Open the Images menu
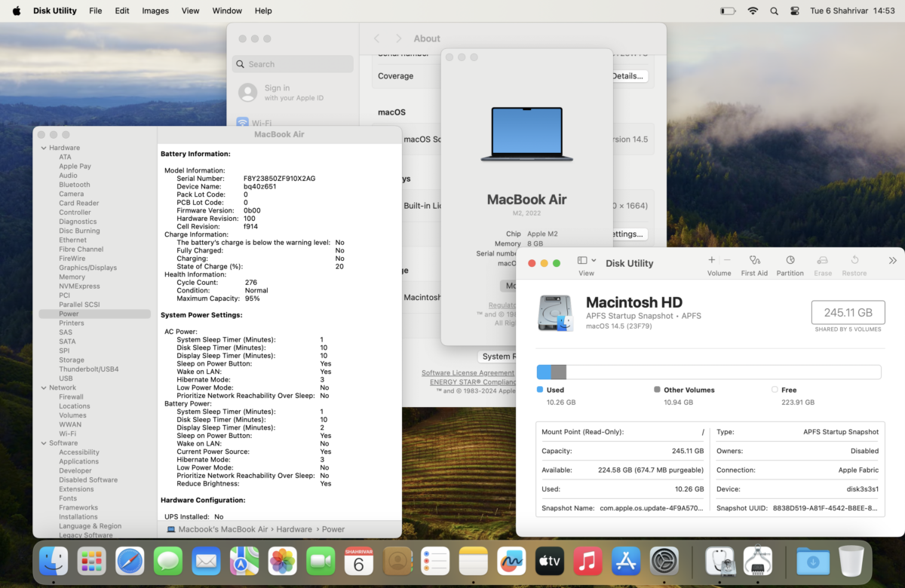905x588 pixels. pyautogui.click(x=155, y=11)
